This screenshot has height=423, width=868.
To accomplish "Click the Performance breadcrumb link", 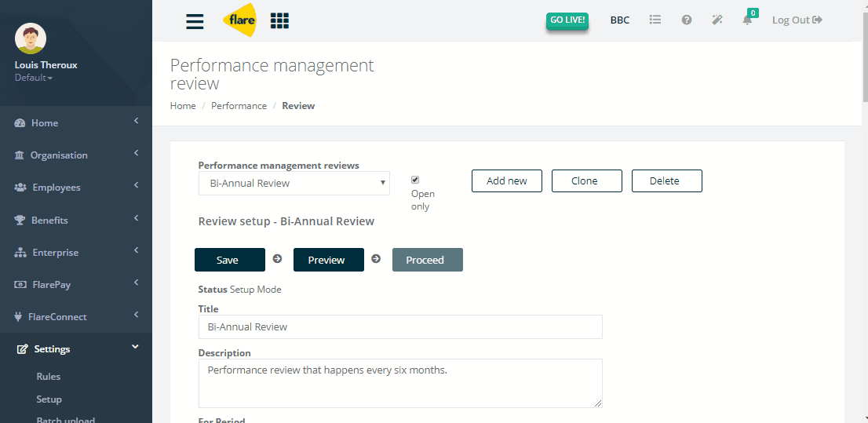I will [x=239, y=106].
